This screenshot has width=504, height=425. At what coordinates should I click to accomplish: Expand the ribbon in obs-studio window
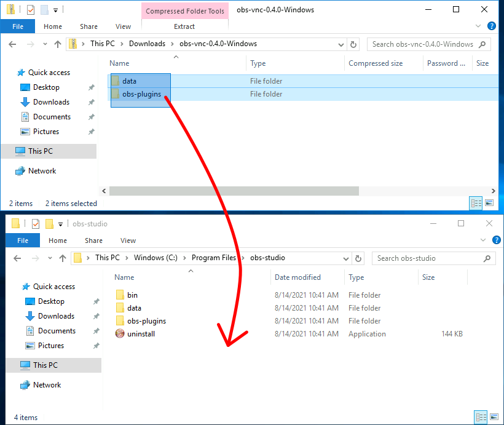[482, 240]
